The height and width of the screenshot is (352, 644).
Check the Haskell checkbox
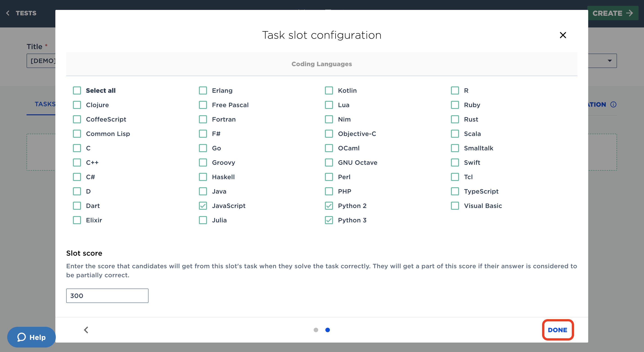(203, 177)
